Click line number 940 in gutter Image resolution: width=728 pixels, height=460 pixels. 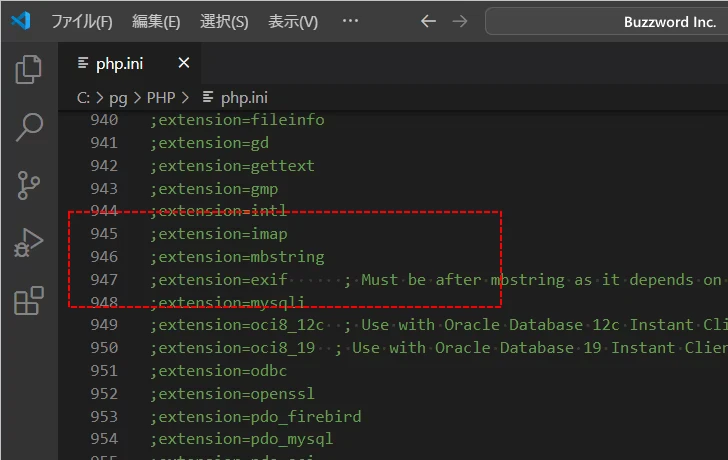pyautogui.click(x=104, y=120)
